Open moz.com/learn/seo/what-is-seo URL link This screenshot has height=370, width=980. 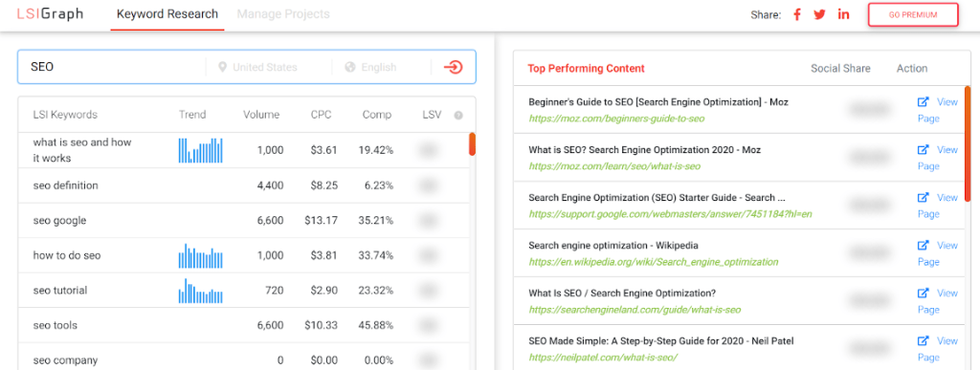point(614,166)
